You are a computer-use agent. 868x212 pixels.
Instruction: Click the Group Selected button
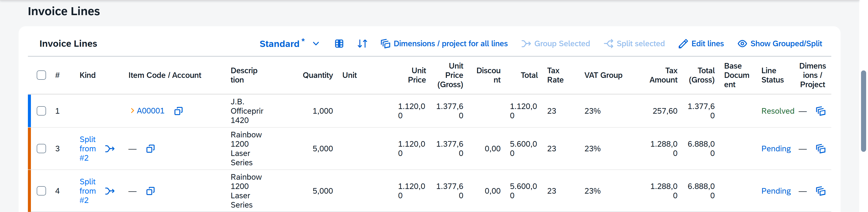click(556, 44)
